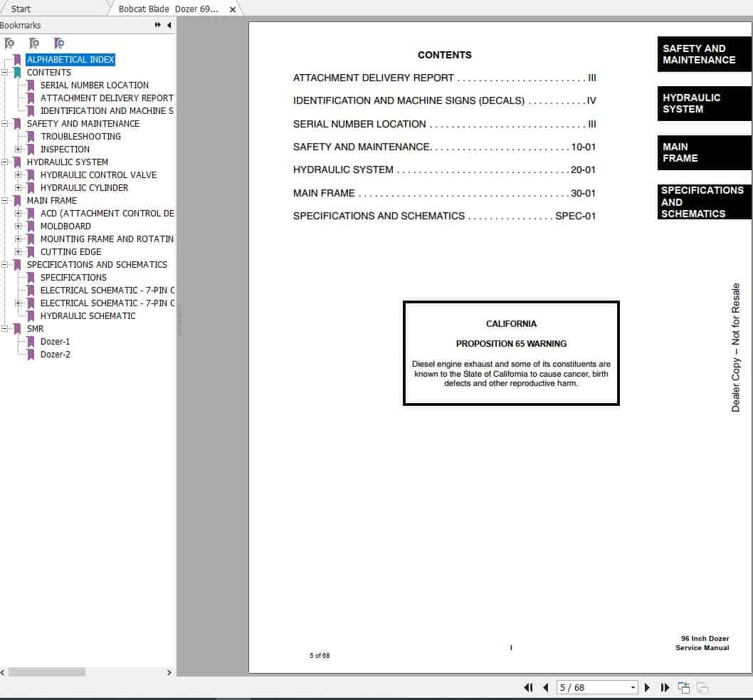The width and height of the screenshot is (753, 700).
Task: Click the page view layout icon
Action: (x=684, y=687)
